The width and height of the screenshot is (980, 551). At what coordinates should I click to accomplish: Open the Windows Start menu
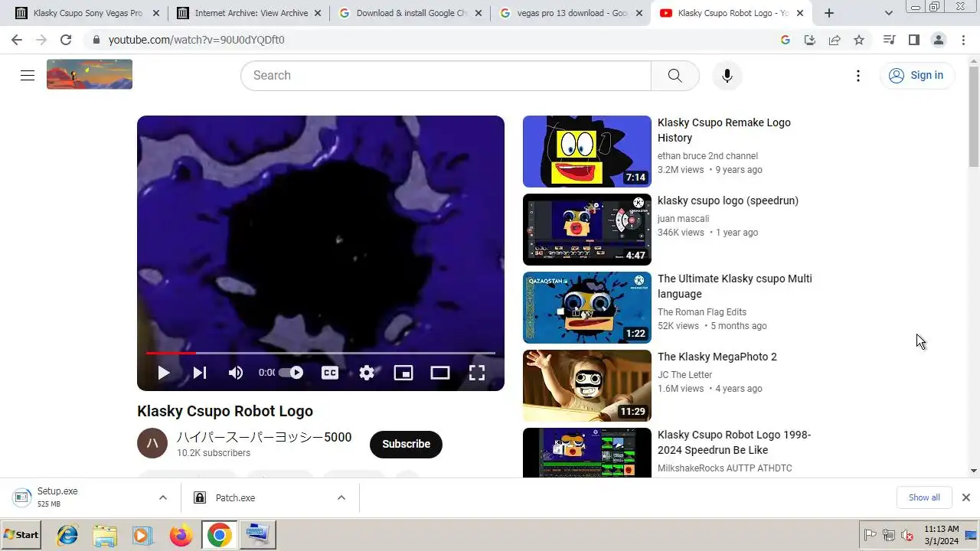[x=21, y=535]
